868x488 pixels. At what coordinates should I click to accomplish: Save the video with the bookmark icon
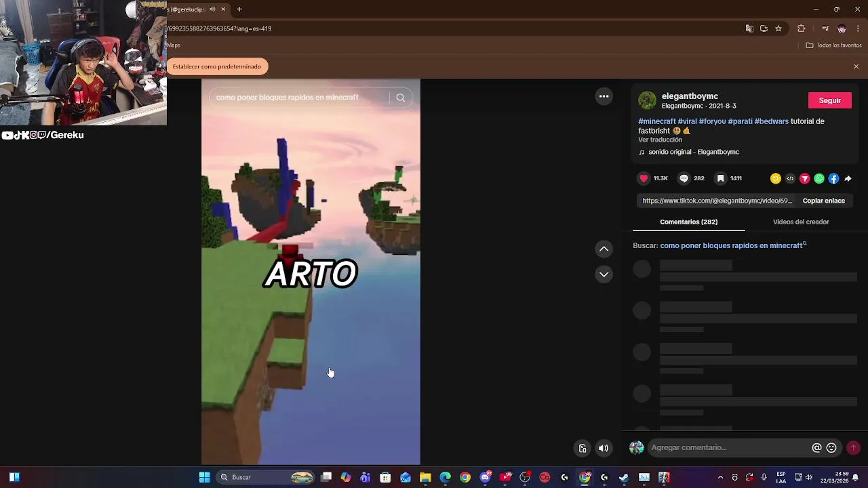pyautogui.click(x=721, y=178)
